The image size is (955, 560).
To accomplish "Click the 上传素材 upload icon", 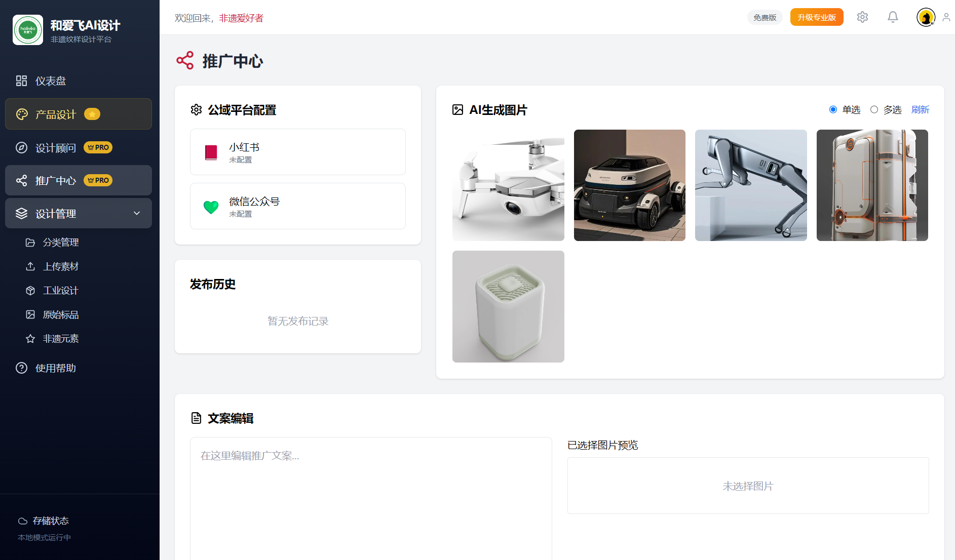I will pyautogui.click(x=30, y=266).
